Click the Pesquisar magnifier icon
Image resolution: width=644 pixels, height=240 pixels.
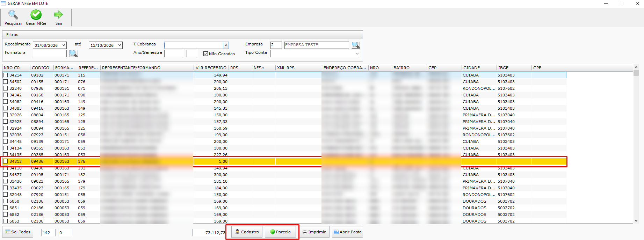pyautogui.click(x=13, y=15)
